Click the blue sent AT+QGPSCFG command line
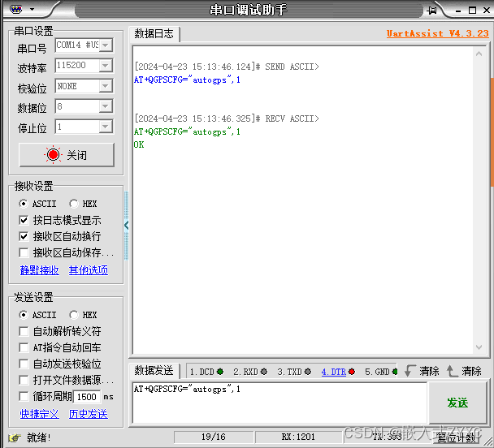Viewport: 494px width, 448px height. pyautogui.click(x=187, y=80)
